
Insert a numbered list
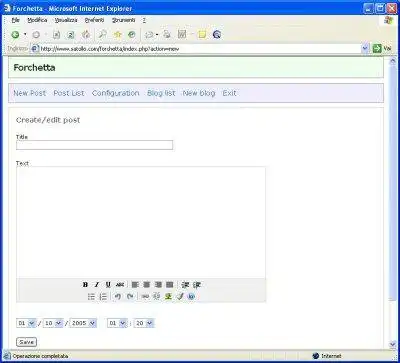point(103,296)
